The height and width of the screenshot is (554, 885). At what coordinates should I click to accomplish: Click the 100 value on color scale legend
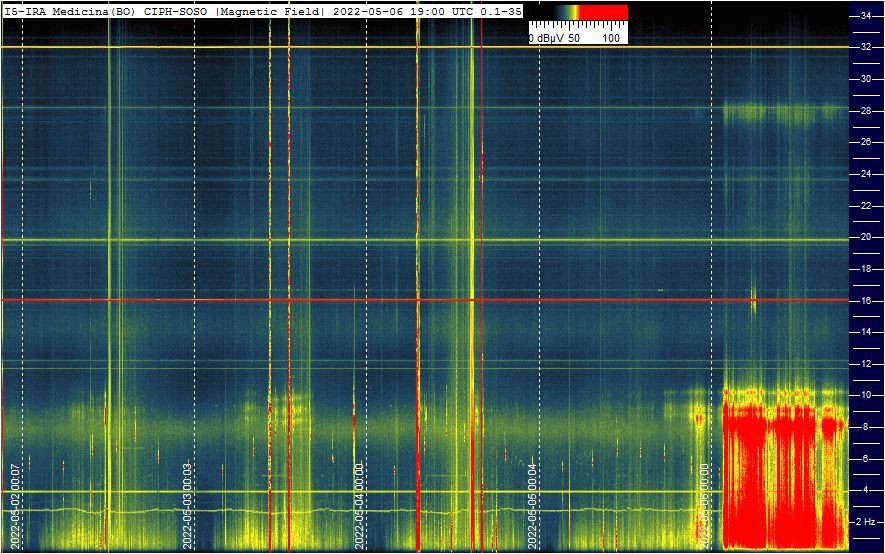point(612,38)
